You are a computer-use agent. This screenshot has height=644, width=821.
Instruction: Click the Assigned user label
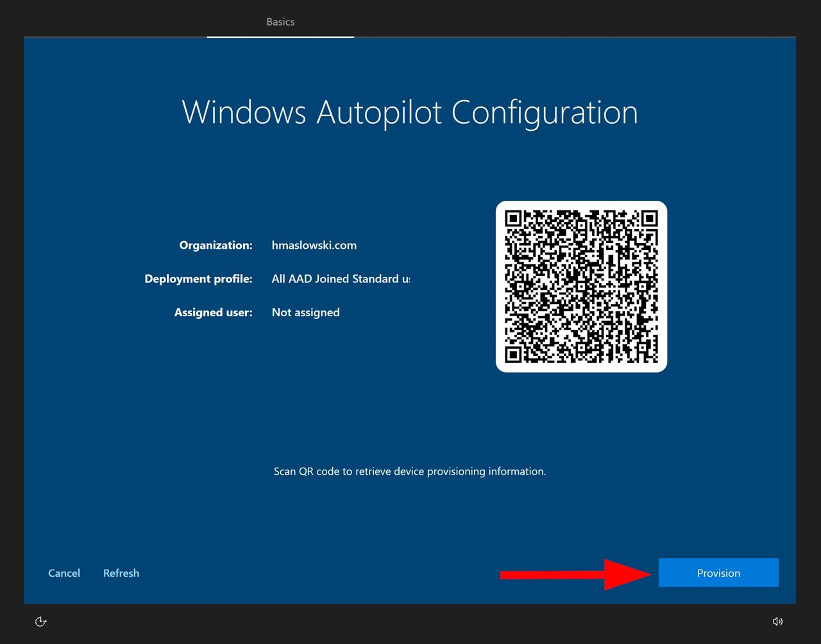coord(213,312)
